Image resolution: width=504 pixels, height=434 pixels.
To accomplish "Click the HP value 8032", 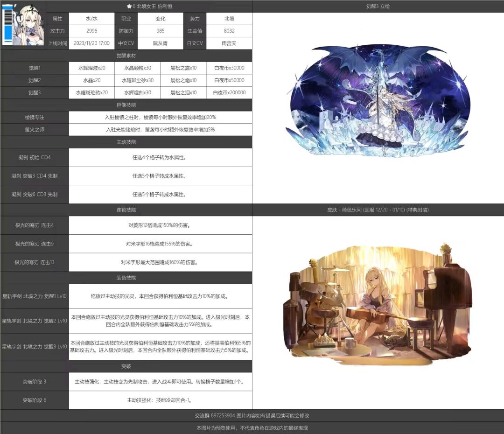I will (x=229, y=31).
